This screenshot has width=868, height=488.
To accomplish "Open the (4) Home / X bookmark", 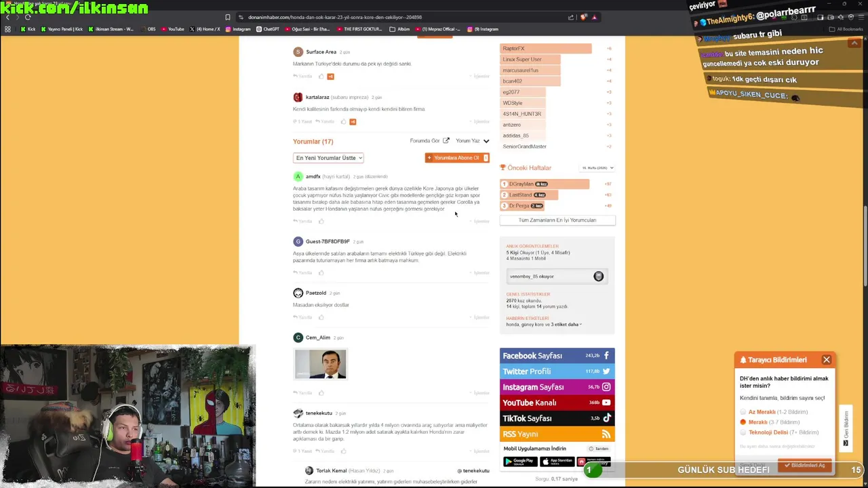I will click(x=205, y=29).
